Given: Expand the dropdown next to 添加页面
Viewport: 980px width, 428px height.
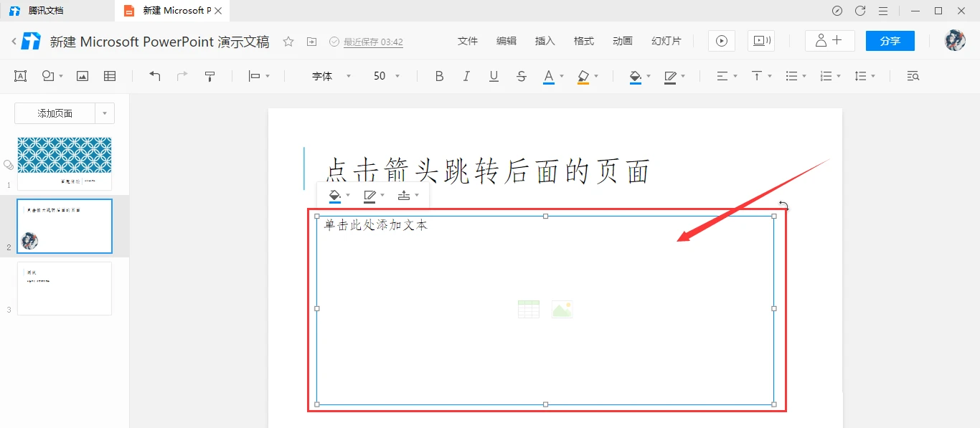Looking at the screenshot, I should tap(105, 113).
